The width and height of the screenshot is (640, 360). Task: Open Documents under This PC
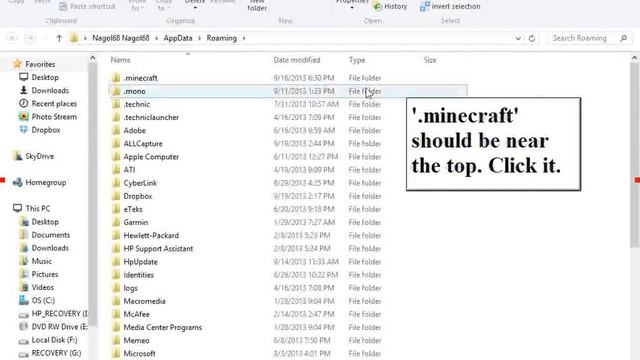coord(51,235)
